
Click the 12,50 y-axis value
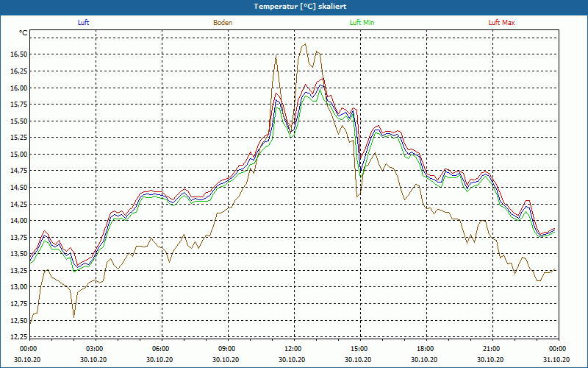click(x=19, y=321)
